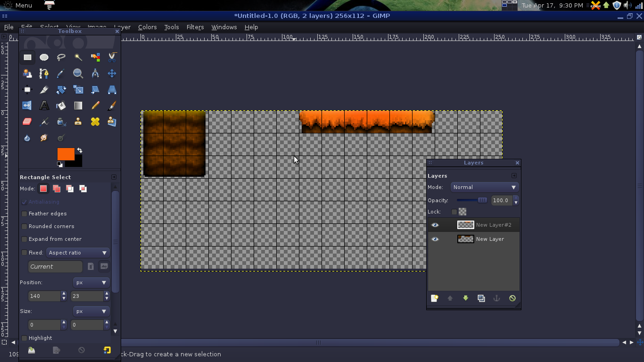Viewport: 644px width, 362px height.
Task: Enable the Feather edges checkbox
Action: click(x=25, y=214)
